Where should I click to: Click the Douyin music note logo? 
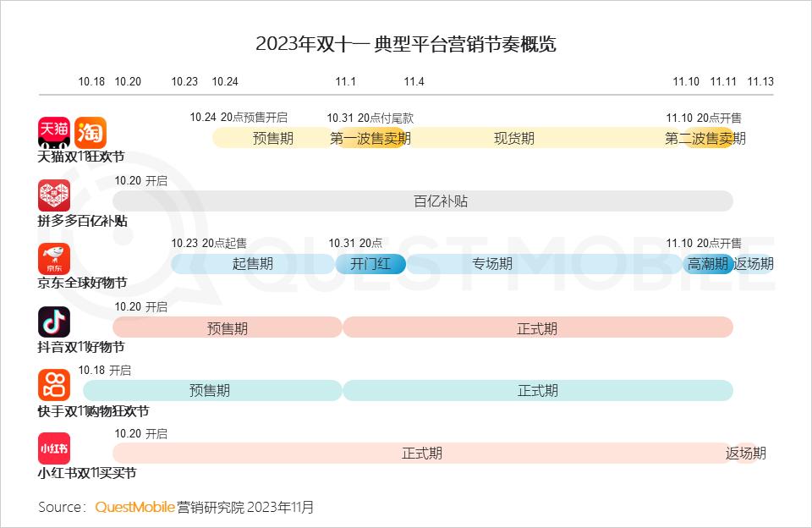(x=54, y=322)
